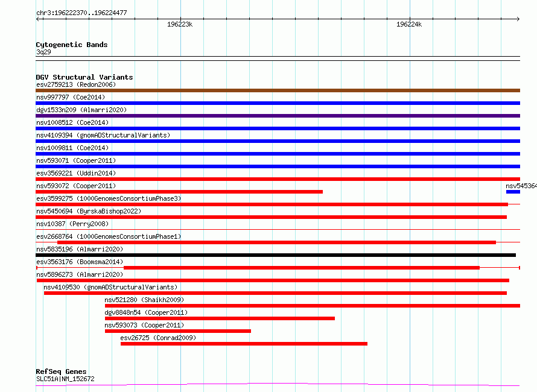Click the dgv1533n209 (Almarri2020) purple bar
537x392 pixels.
coord(278,116)
